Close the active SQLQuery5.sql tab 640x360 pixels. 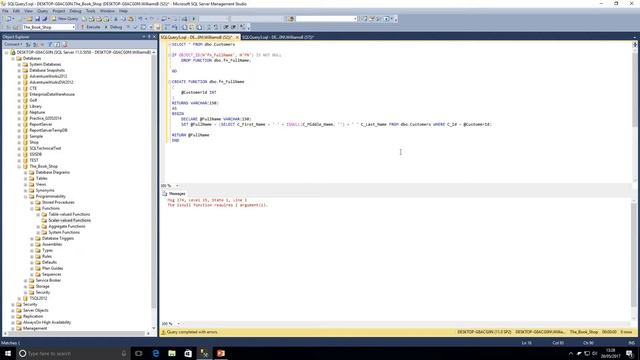tap(237, 37)
